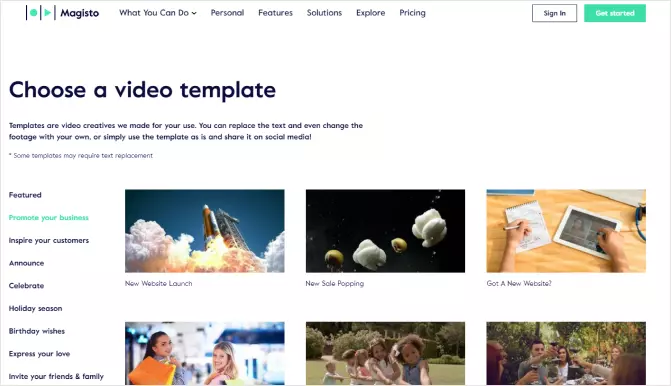Viewport: 671px width, 386px height.
Task: Open the Explore menu item
Action: (x=371, y=13)
